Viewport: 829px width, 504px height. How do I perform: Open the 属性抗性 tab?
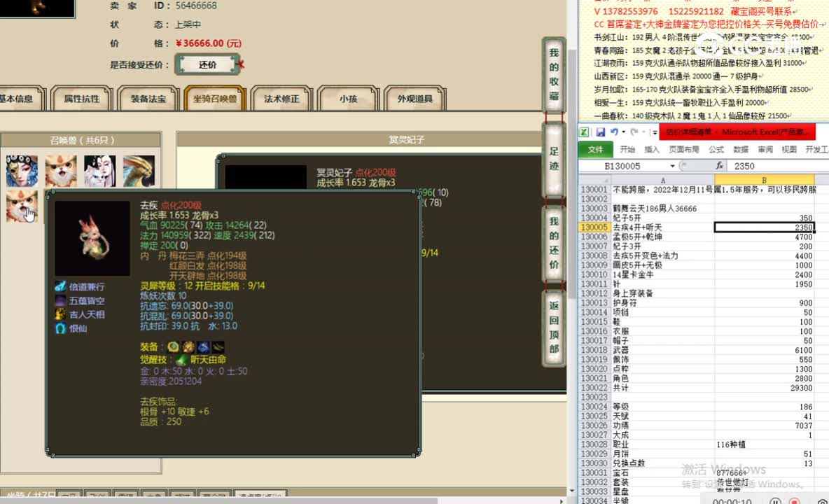pyautogui.click(x=81, y=98)
